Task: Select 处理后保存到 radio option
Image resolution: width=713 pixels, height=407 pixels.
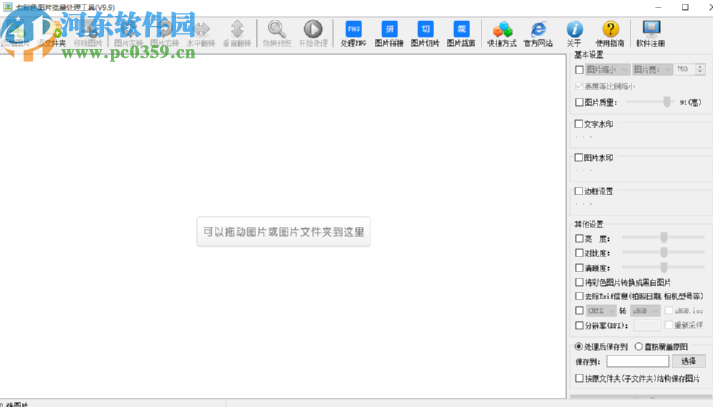Action: coord(579,347)
